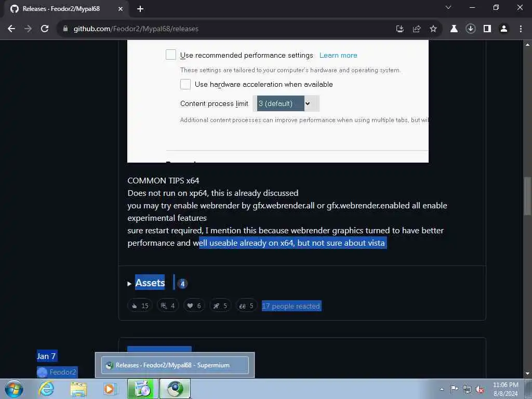Click the Supermium browser taskbar button
532x399 pixels.
175,389
